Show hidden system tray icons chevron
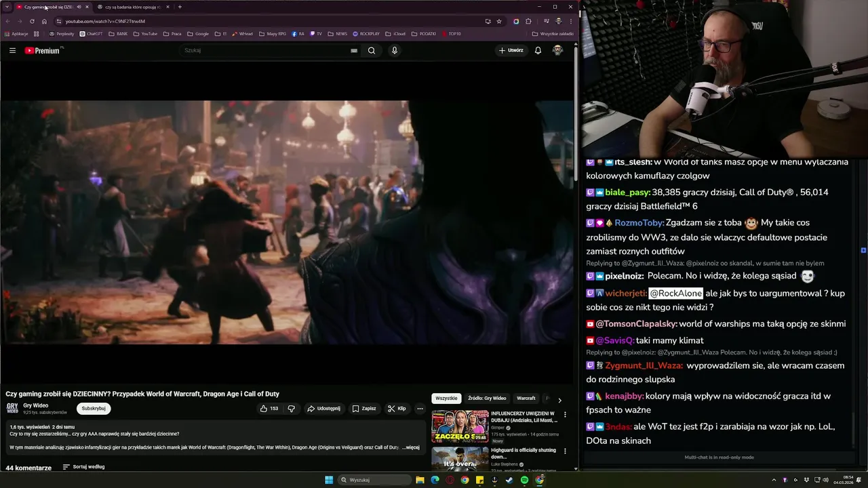Image resolution: width=868 pixels, height=488 pixels. (774, 480)
